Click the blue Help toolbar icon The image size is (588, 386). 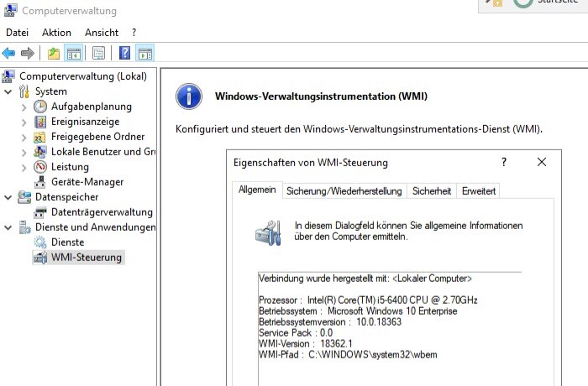pyautogui.click(x=124, y=53)
